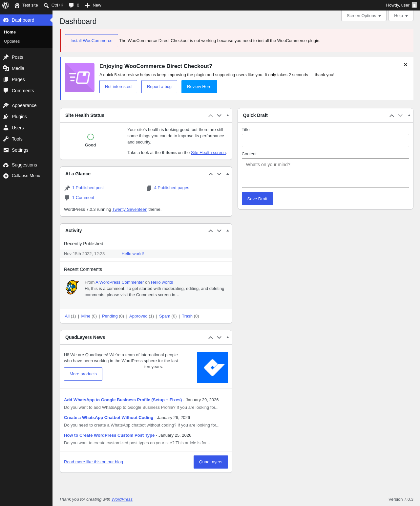Move Quick Draft widget up
This screenshot has height=506, width=420.
pos(392,116)
